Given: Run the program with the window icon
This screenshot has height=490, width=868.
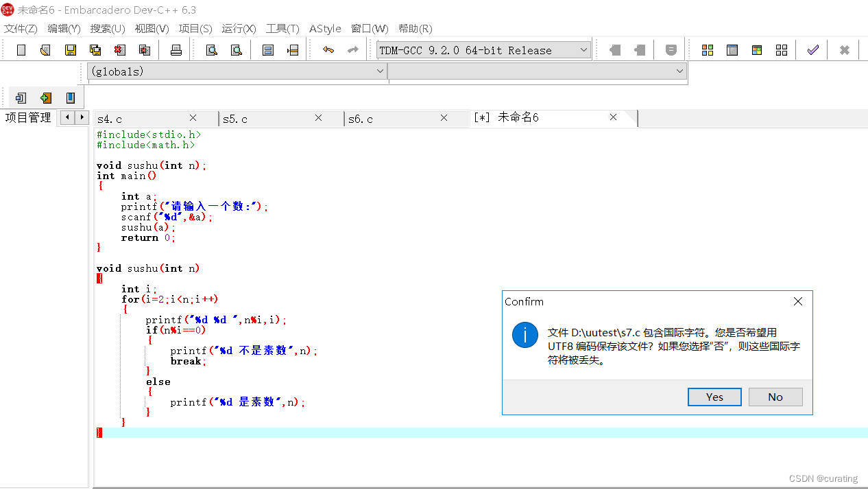Looking at the screenshot, I should 732,50.
